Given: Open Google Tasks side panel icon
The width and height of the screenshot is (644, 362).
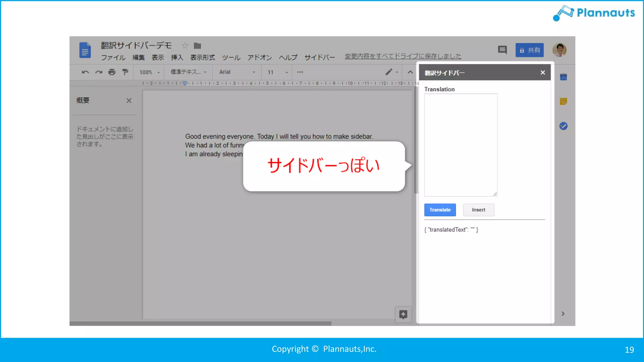Looking at the screenshot, I should coord(563,126).
